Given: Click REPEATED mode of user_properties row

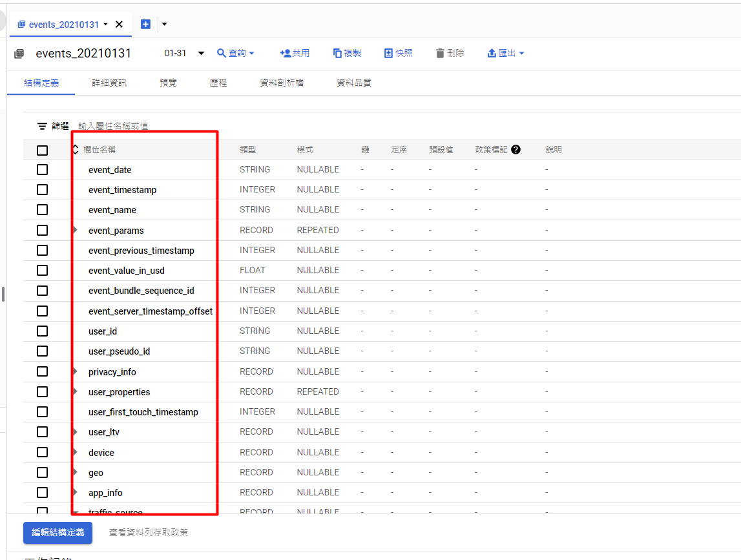Looking at the screenshot, I should 318,392.
